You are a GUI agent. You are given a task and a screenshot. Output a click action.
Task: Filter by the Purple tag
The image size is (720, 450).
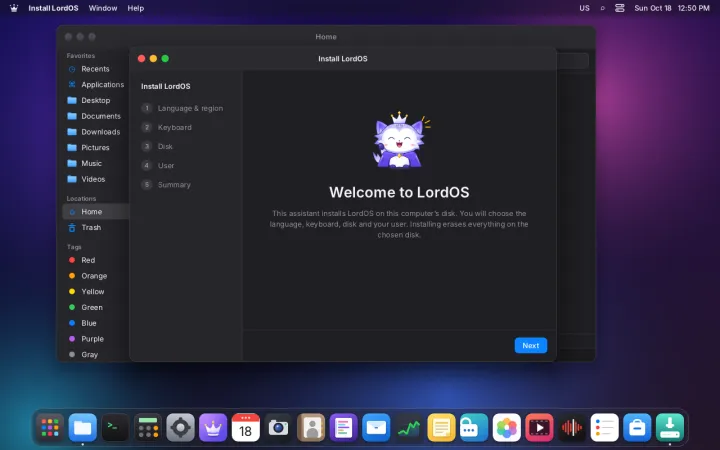click(x=96, y=339)
